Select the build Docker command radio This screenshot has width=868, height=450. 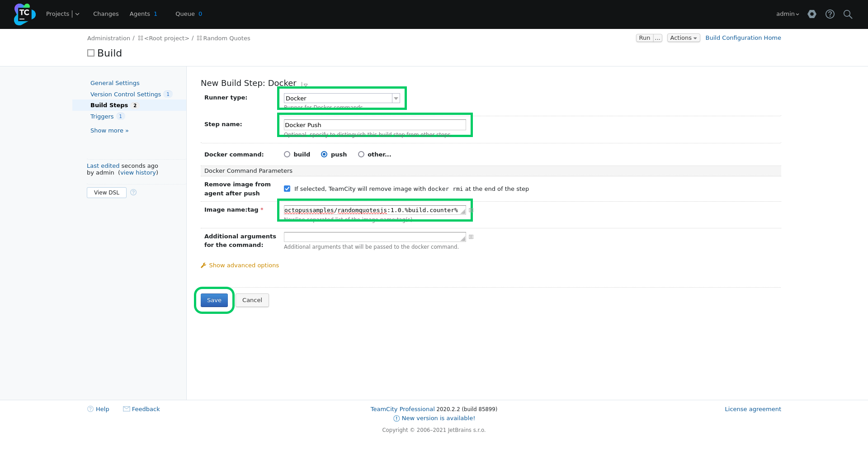pos(287,154)
